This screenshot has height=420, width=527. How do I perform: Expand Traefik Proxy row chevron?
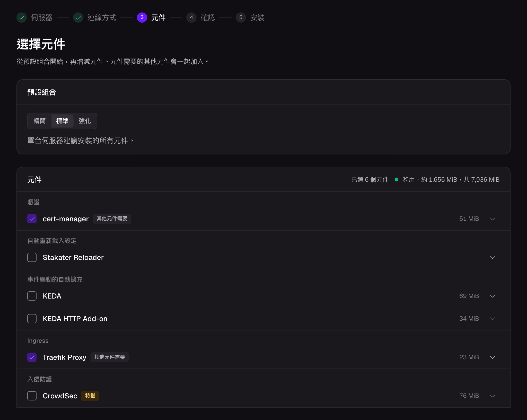pos(493,357)
